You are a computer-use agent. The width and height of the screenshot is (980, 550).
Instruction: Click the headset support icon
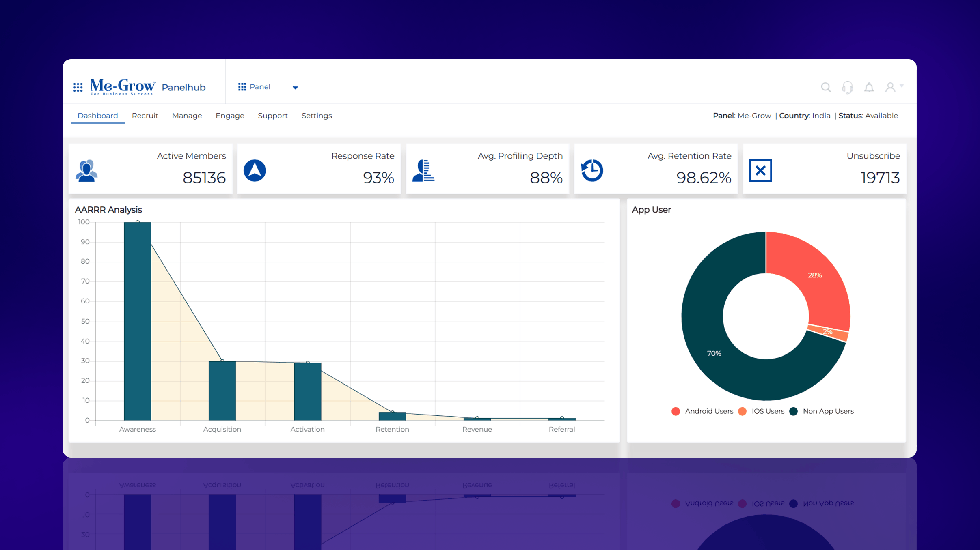pyautogui.click(x=847, y=87)
